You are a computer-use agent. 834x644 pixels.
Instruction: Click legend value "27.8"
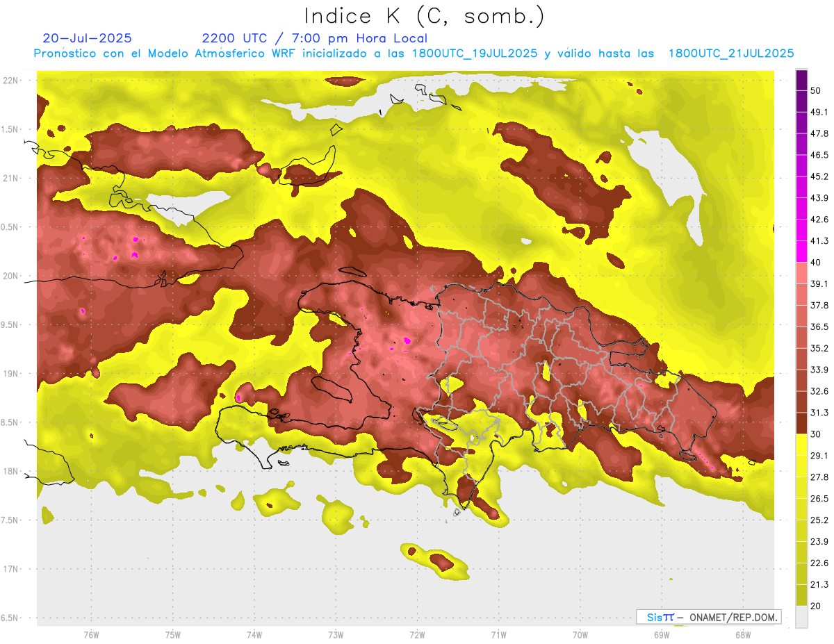click(819, 477)
